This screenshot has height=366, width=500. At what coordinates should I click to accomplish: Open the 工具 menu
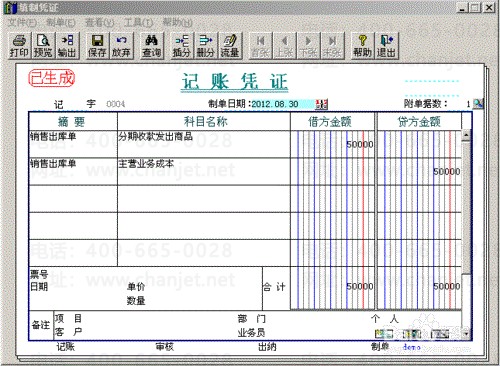[x=138, y=23]
